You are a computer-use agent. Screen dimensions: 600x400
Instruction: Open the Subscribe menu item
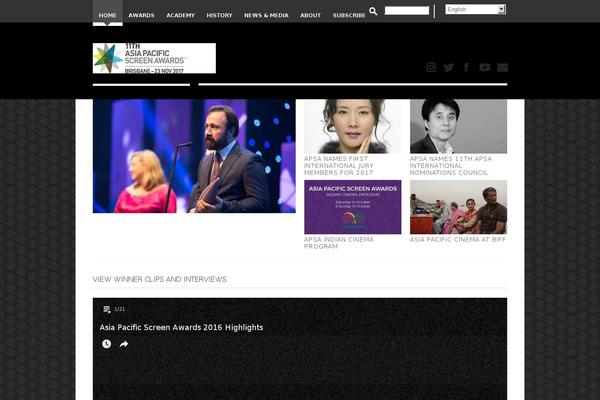[x=349, y=15]
